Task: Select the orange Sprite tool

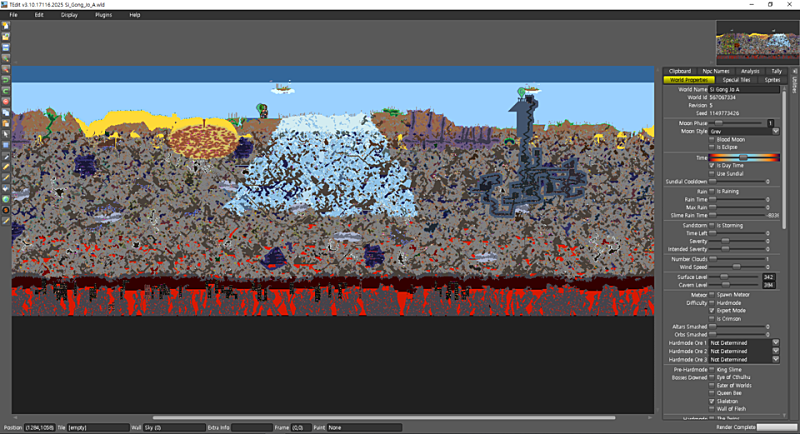Action: 6,210
